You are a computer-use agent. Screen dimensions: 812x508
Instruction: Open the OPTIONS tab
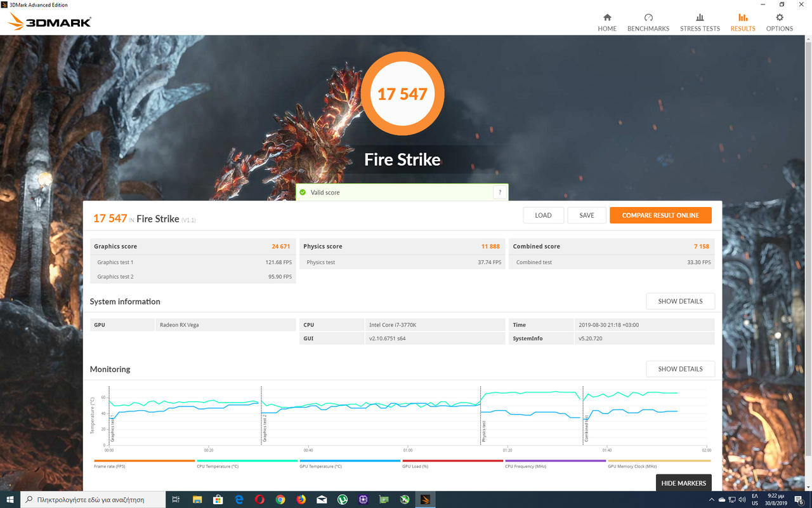(780, 23)
